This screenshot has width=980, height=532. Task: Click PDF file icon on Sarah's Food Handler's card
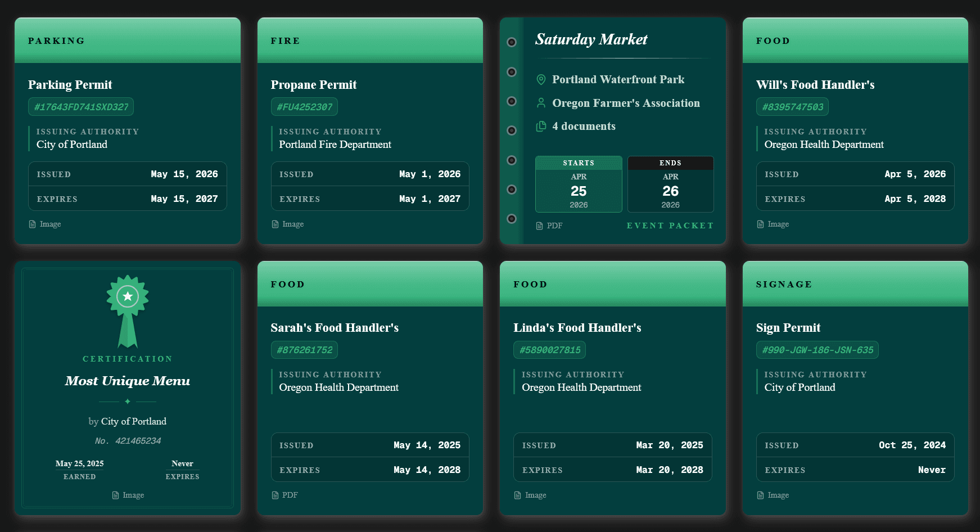pyautogui.click(x=275, y=495)
